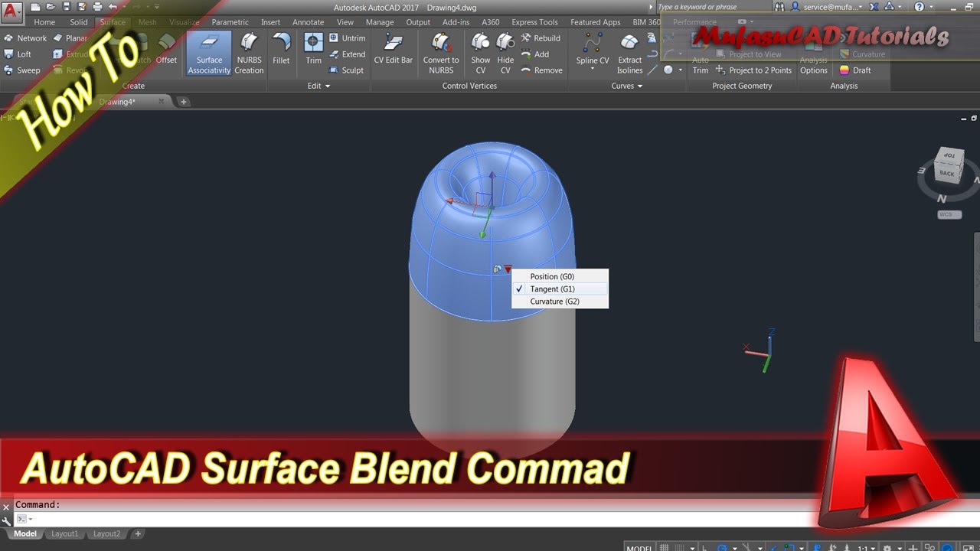Image resolution: width=980 pixels, height=551 pixels.
Task: Expand the Edit panel flyout
Action: 318,86
